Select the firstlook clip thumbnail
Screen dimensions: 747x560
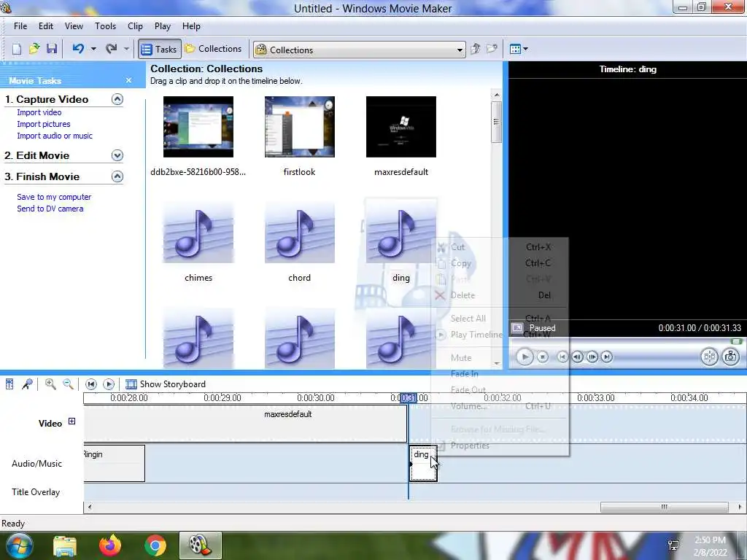(x=299, y=127)
